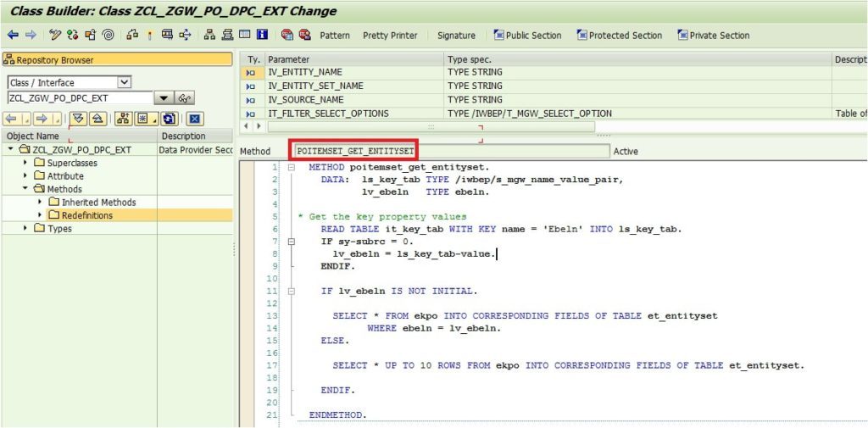Click the ENDMETHOD line in the editor

tap(337, 414)
